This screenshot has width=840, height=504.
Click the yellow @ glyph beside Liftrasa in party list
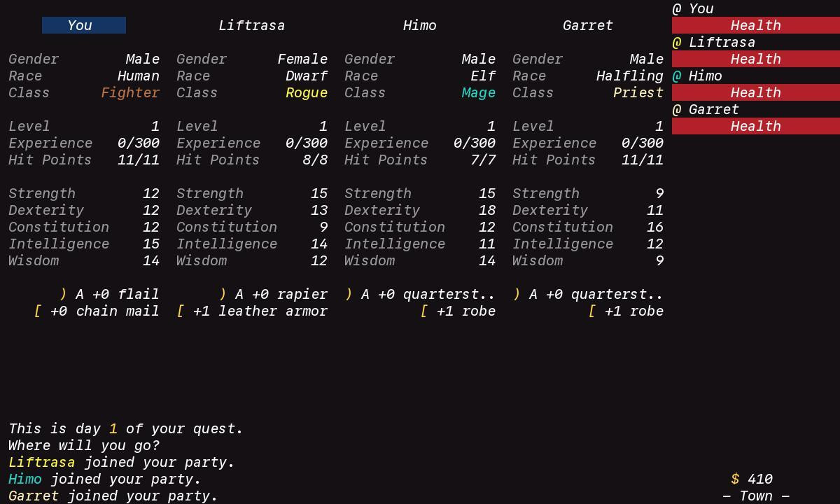(x=677, y=43)
